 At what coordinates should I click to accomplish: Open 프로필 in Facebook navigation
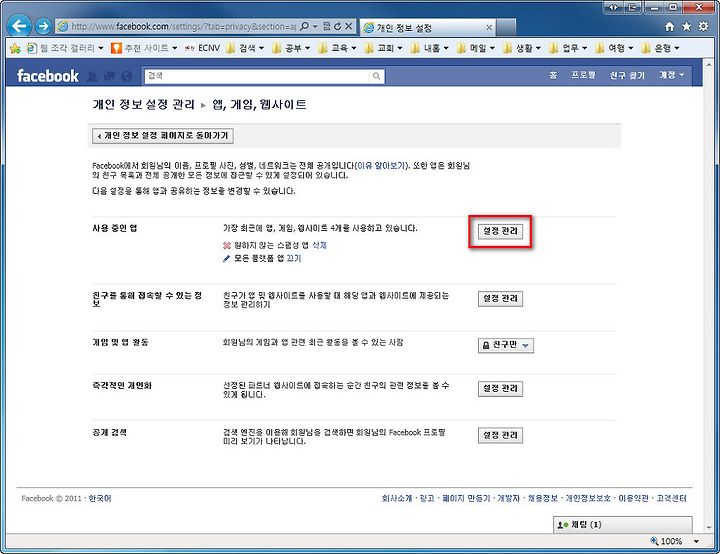pos(583,75)
